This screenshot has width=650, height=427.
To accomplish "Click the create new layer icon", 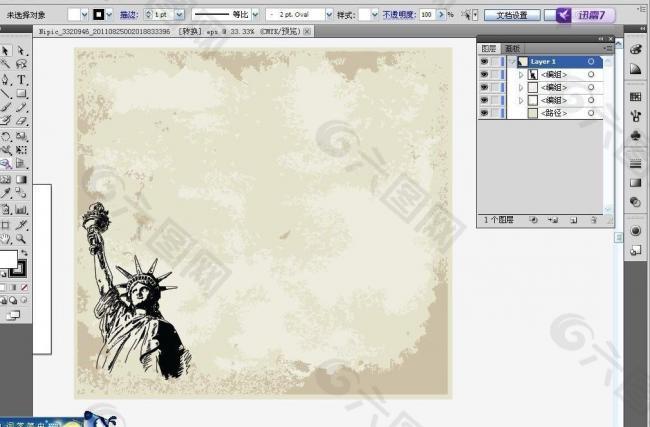I will 574,218.
